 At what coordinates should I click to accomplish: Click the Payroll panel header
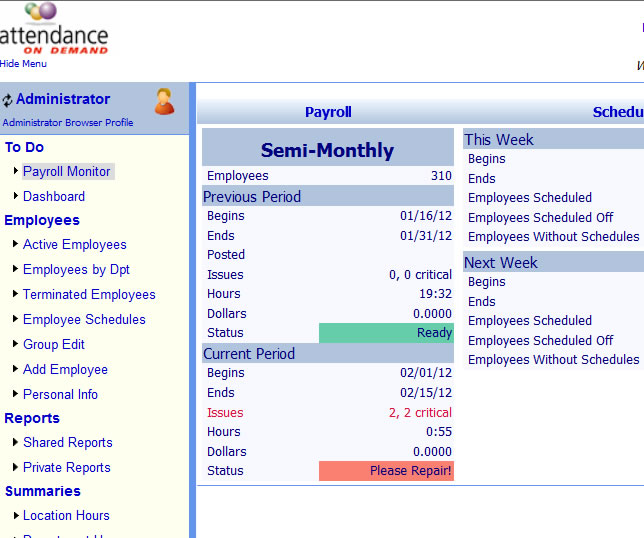(328, 112)
